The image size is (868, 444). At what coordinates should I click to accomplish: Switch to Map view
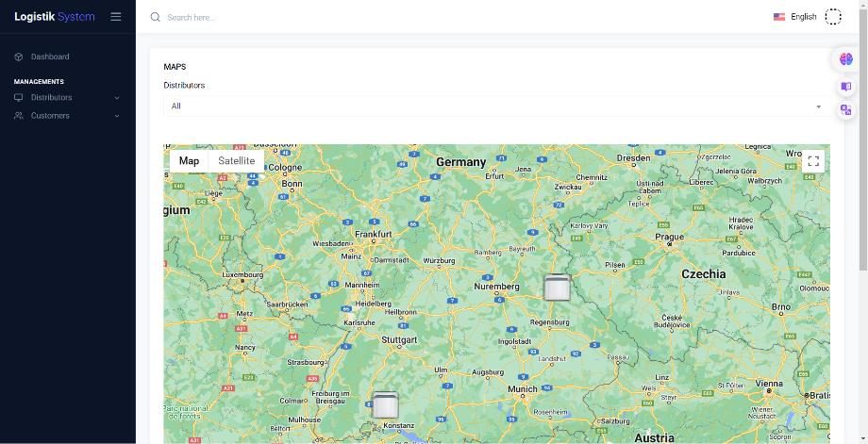point(189,161)
